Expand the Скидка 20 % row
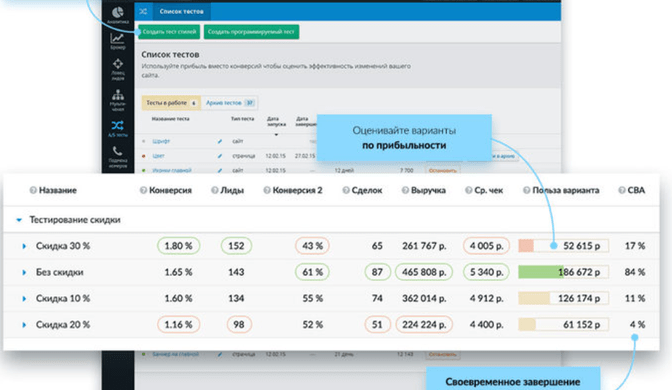Screen dimensions: 672x390 pos(24,325)
